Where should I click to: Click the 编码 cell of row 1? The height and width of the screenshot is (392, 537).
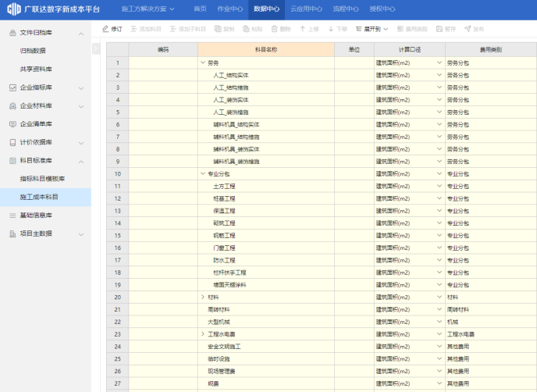[x=162, y=62]
